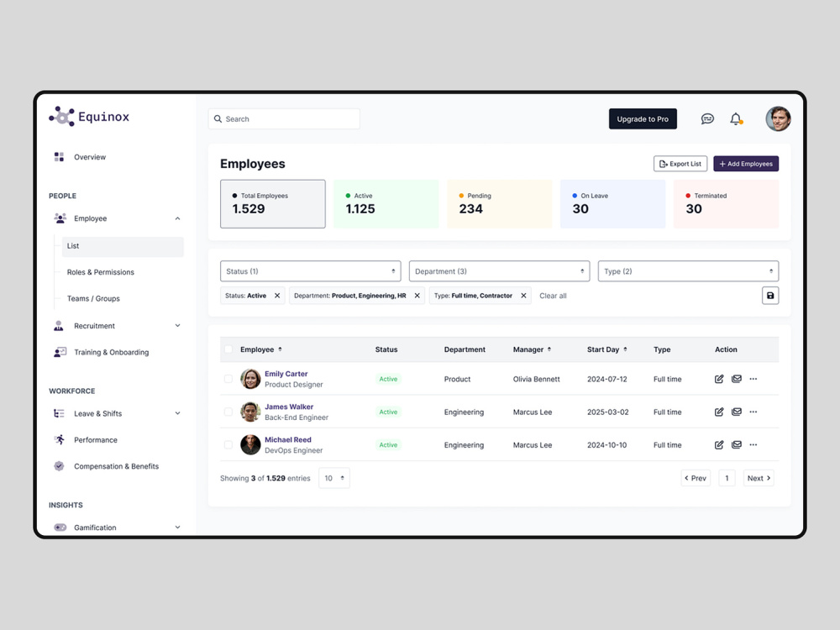840x630 pixels.
Task: Expand the Recruitment section chevron
Action: point(177,326)
